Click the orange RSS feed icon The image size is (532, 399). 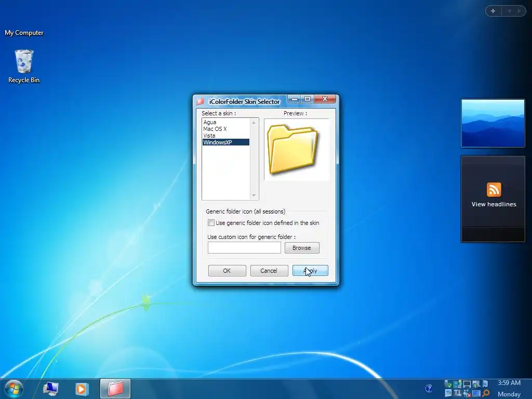point(494,190)
